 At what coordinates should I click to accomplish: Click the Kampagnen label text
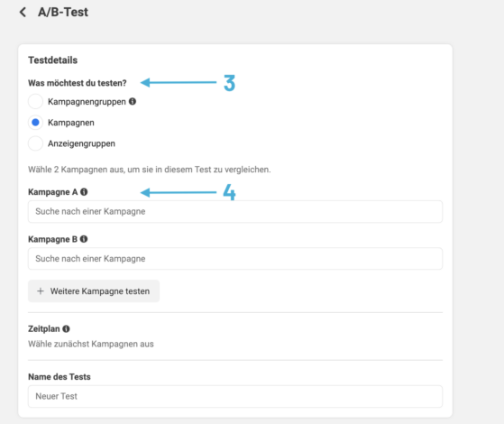(x=71, y=123)
